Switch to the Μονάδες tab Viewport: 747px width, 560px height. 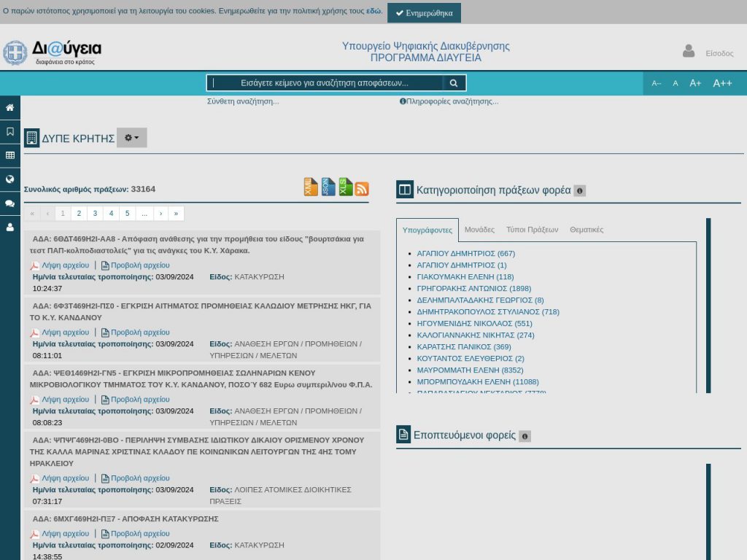pos(479,230)
